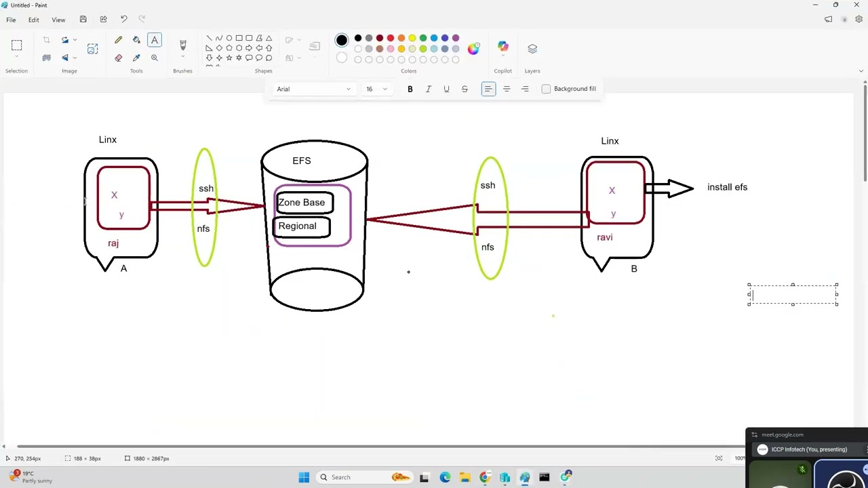Click the vertical scrollbar

(865, 132)
